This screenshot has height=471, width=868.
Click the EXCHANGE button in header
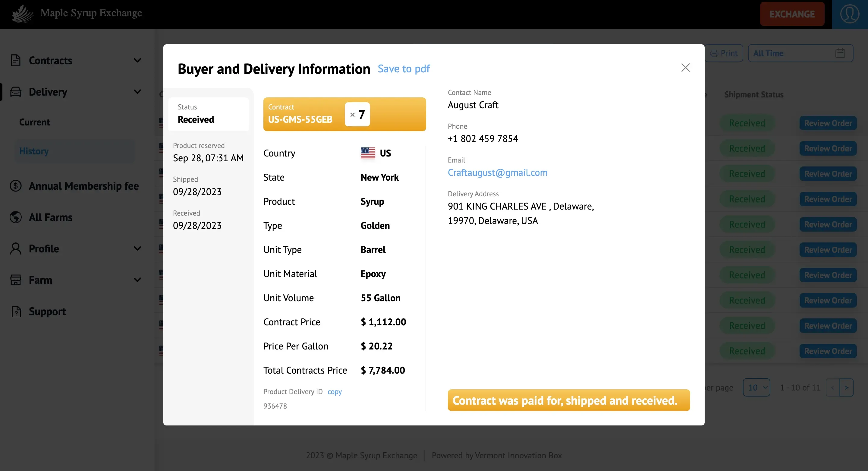click(x=792, y=14)
